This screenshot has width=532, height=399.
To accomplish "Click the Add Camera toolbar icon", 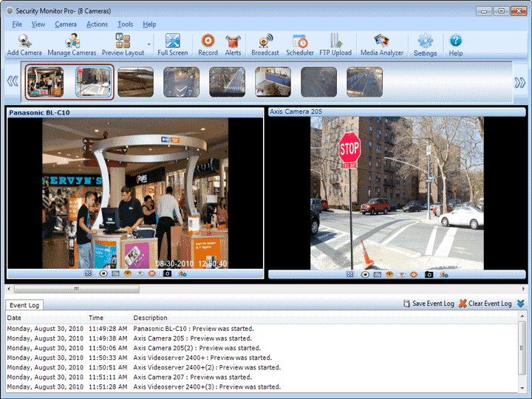I will (x=24, y=45).
